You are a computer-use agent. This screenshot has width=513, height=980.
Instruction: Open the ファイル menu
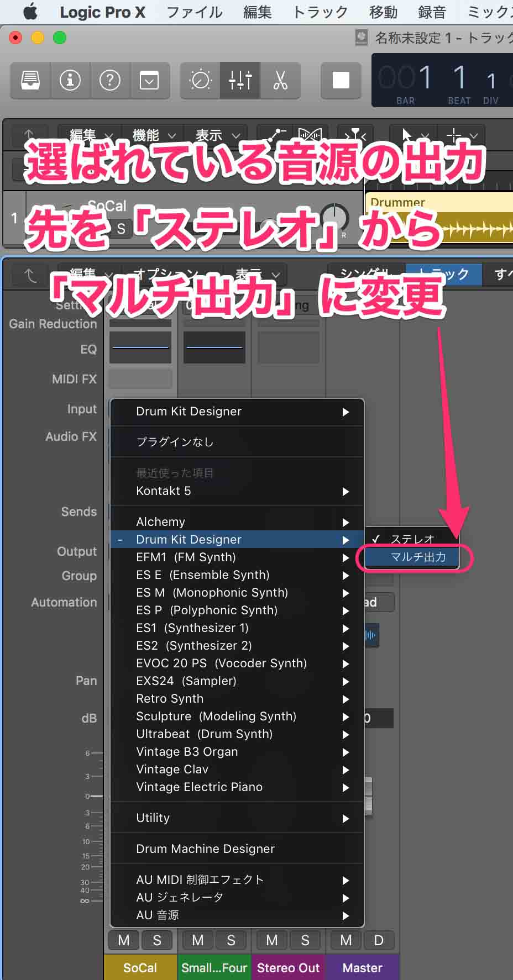point(195,12)
